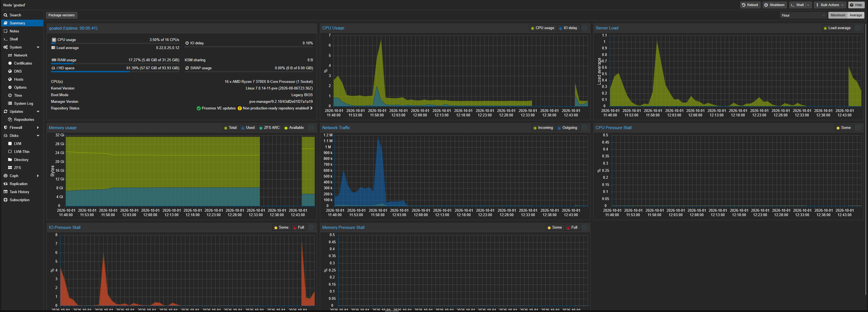Open the Options gear icon
This screenshot has width=868, height=312.
point(10,87)
